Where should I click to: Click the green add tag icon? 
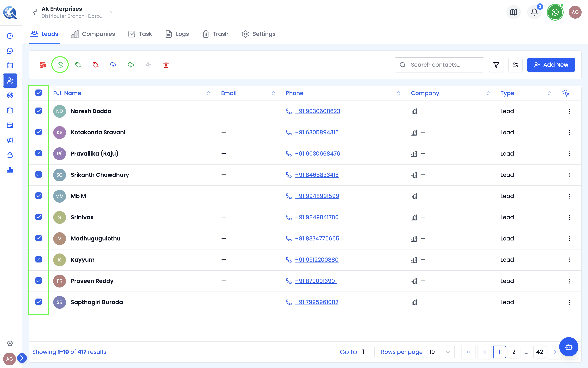tap(78, 65)
